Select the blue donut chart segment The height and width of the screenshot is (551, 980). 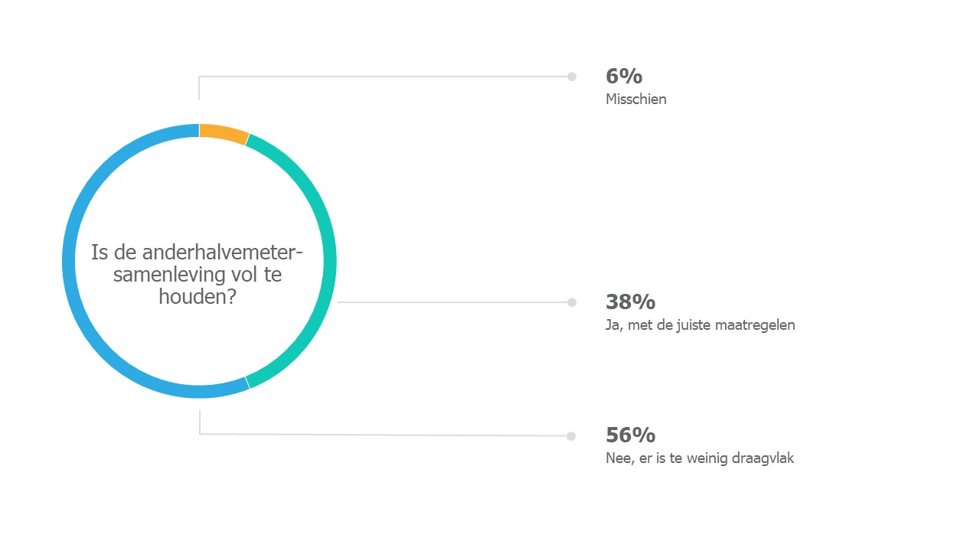pyautogui.click(x=69, y=260)
